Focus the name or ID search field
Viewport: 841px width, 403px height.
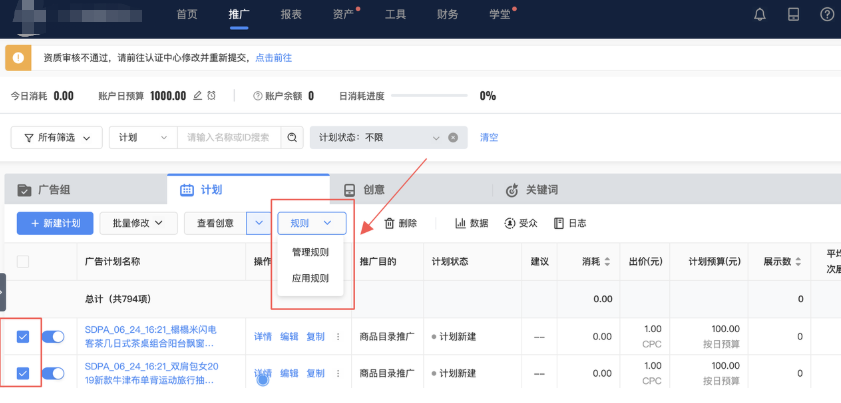(229, 138)
